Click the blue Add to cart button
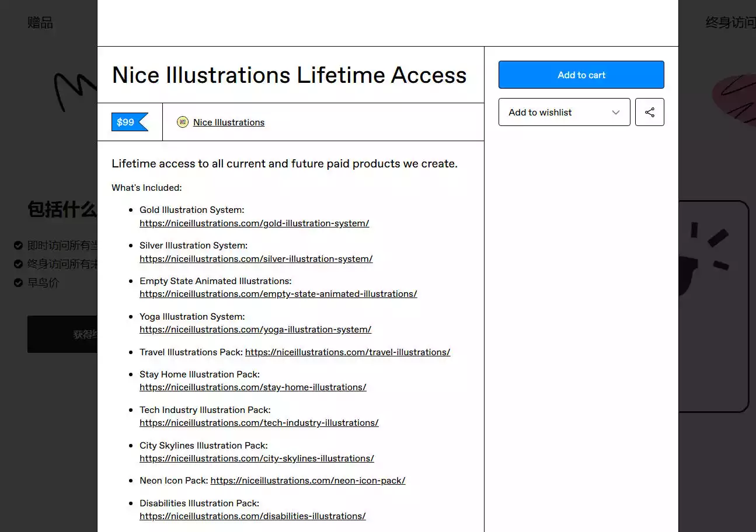This screenshot has height=532, width=756. tap(581, 75)
